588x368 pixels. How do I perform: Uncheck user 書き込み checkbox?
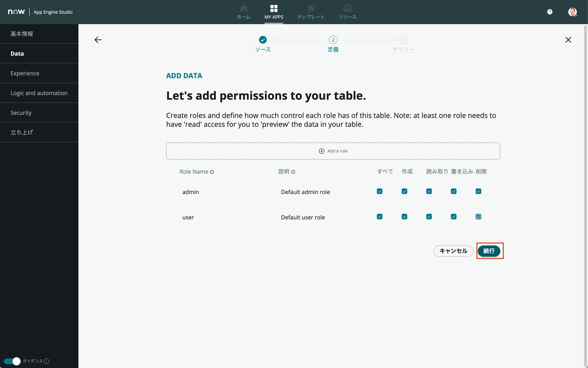[454, 217]
